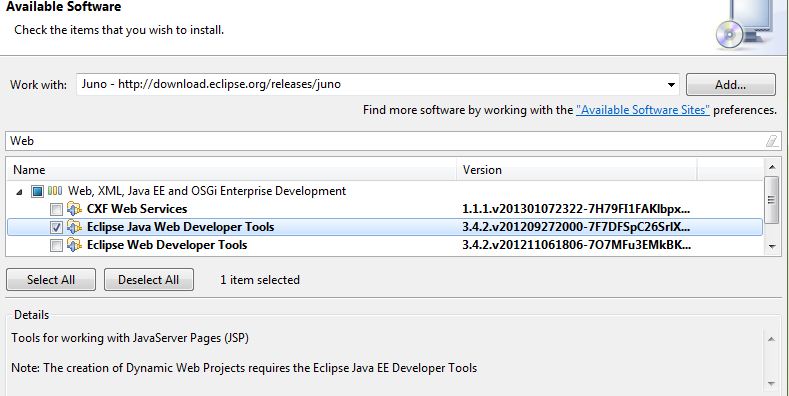Select the Eclipse Java Web Developer Tools row name

point(181,227)
